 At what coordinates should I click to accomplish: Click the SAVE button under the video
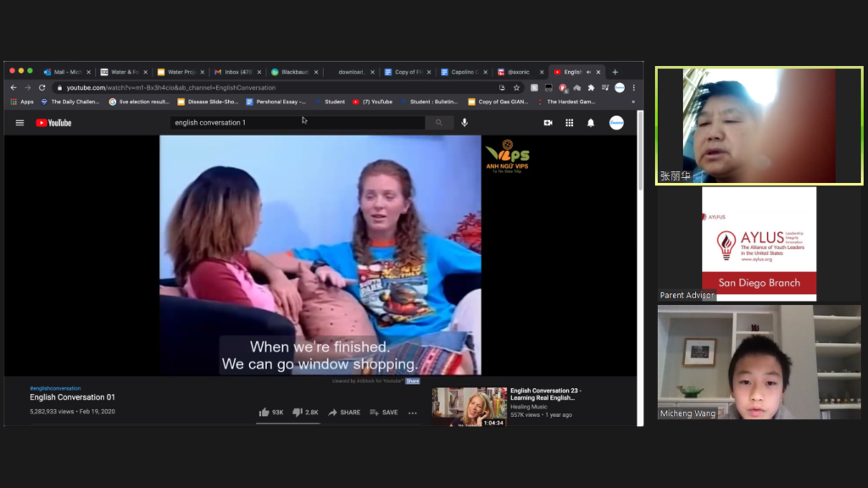tap(384, 413)
